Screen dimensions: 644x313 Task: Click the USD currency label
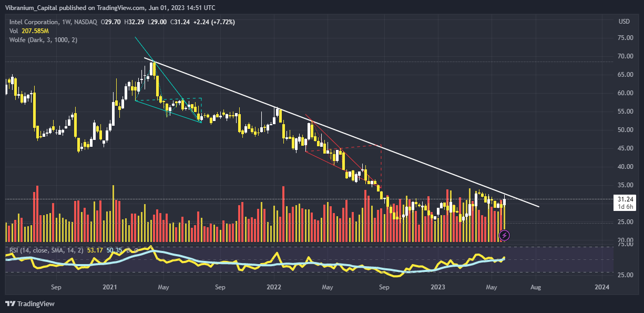click(625, 22)
